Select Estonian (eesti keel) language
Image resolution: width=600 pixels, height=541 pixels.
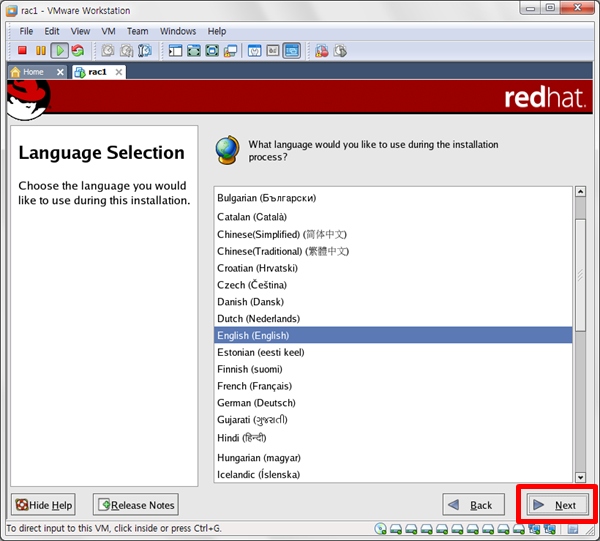pos(393,352)
